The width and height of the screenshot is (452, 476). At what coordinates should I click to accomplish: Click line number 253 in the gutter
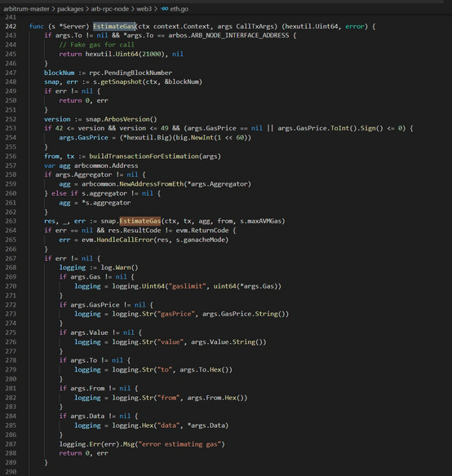11,128
